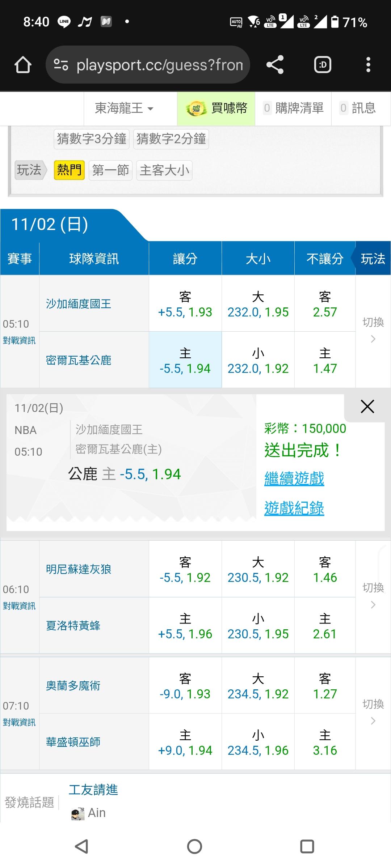Expand the 東海龍王 user dropdown
This screenshot has height=868, width=391.
pyautogui.click(x=124, y=108)
